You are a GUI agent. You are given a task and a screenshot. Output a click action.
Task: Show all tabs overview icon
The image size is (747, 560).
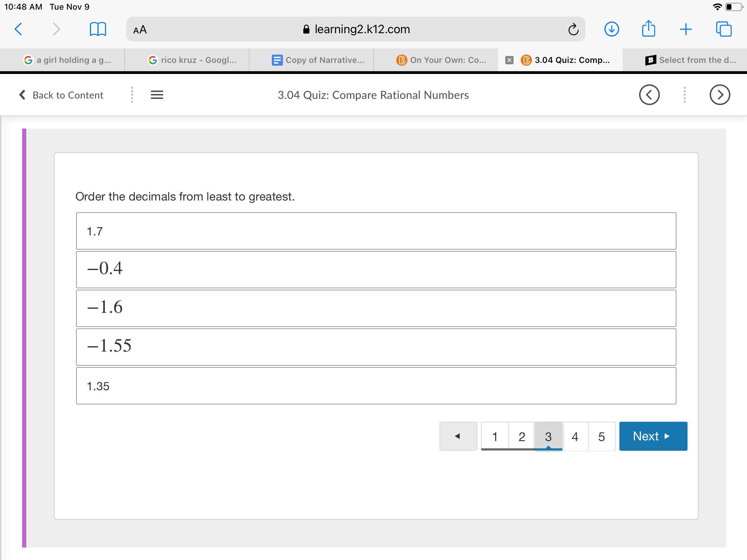(723, 29)
